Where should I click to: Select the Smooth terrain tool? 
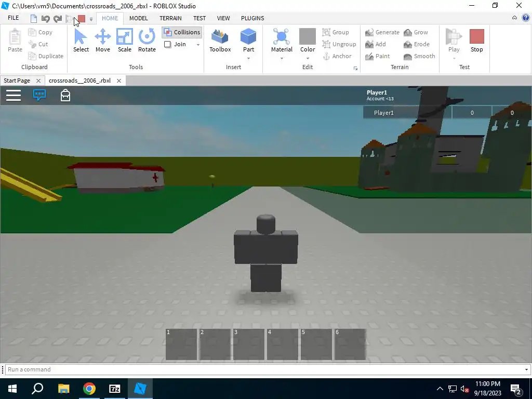[419, 56]
